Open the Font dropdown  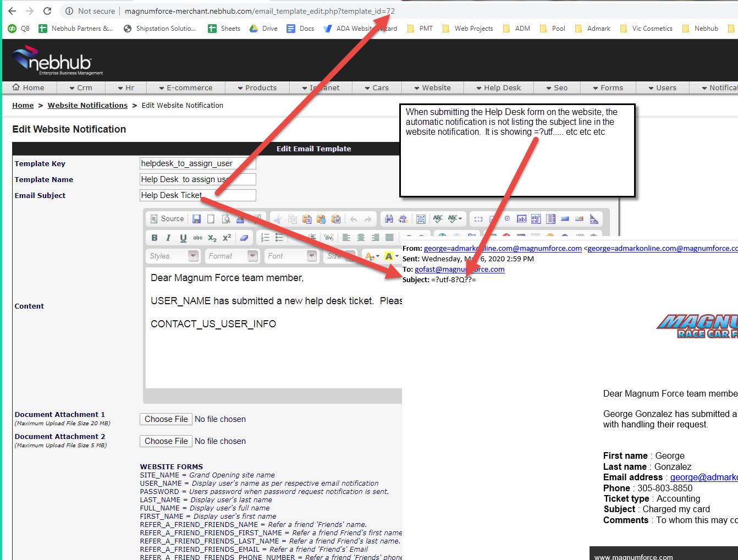coord(291,256)
